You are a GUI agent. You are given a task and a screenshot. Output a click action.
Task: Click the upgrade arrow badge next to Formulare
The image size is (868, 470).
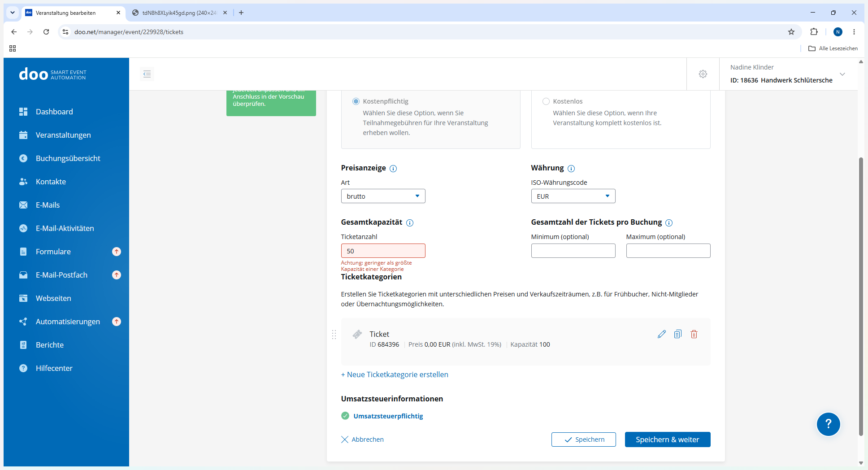click(117, 252)
